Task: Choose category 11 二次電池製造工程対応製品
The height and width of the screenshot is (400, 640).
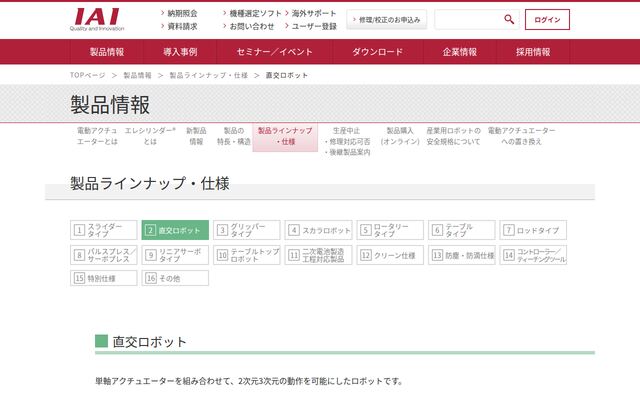Action: click(318, 255)
